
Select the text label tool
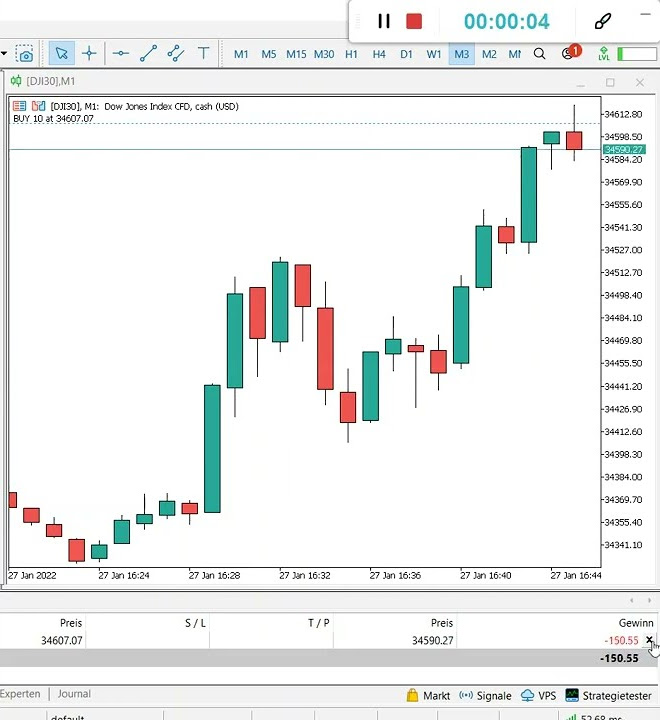[x=204, y=54]
